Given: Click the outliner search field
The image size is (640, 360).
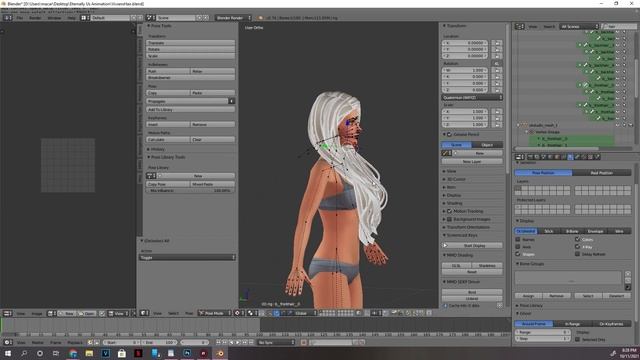Looking at the screenshot, I should pyautogui.click(x=619, y=27).
